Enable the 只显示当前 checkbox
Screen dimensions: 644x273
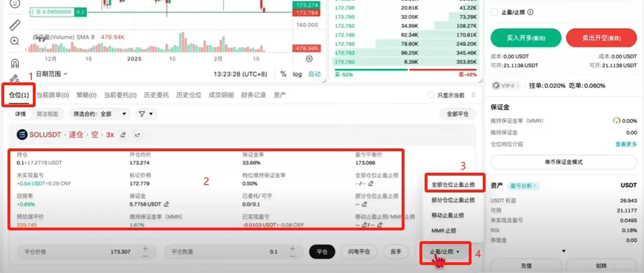coord(430,95)
